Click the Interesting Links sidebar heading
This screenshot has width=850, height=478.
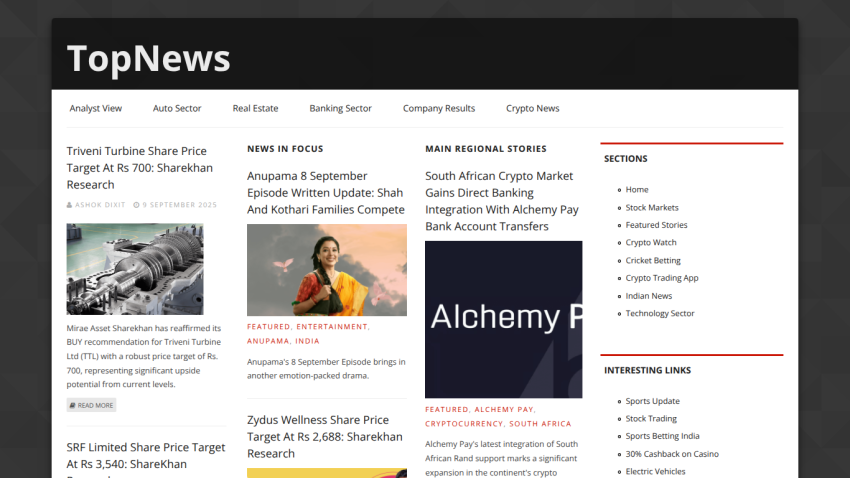(647, 370)
